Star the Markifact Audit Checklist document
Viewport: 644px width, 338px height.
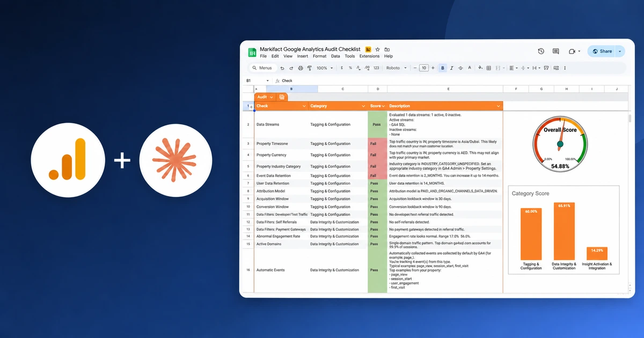pyautogui.click(x=378, y=49)
